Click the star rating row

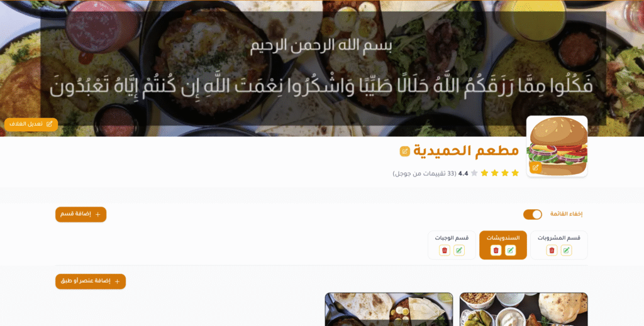tap(494, 173)
